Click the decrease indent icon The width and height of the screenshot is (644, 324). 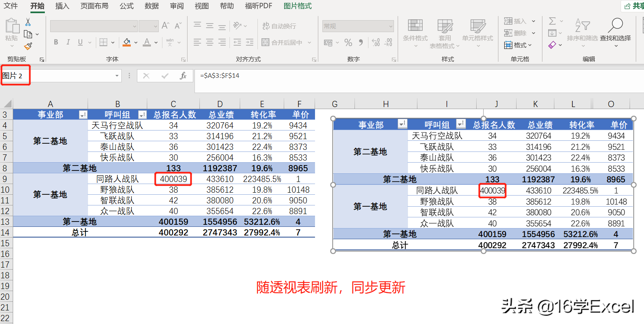(x=237, y=42)
